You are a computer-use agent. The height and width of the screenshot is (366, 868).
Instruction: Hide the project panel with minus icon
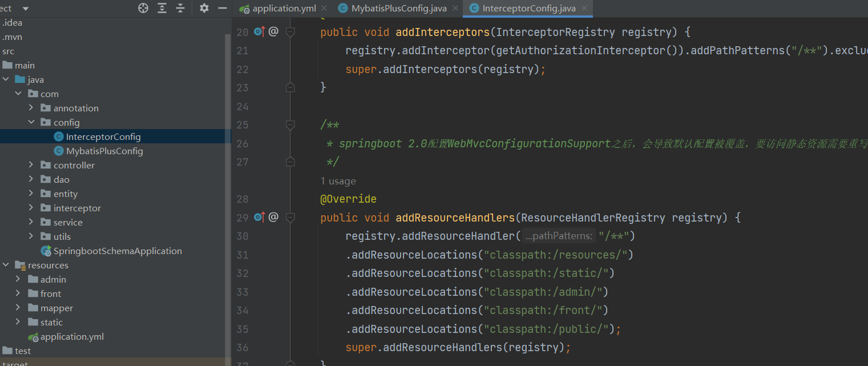223,8
